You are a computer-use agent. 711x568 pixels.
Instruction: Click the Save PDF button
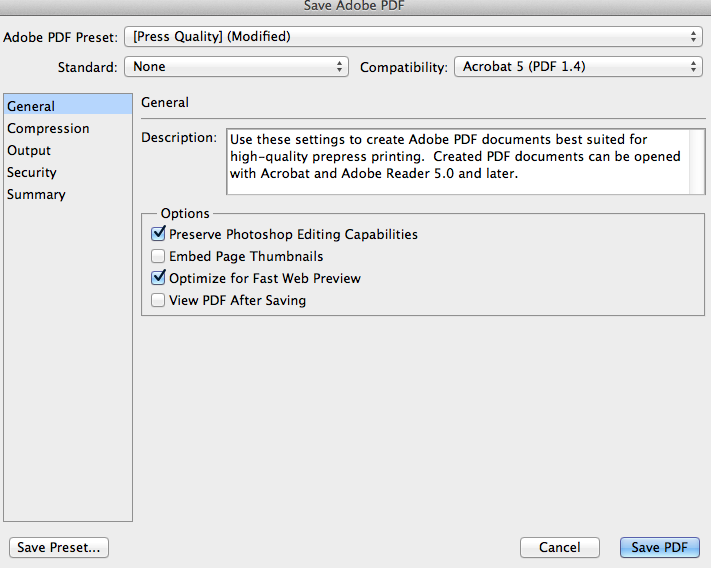tap(660, 547)
